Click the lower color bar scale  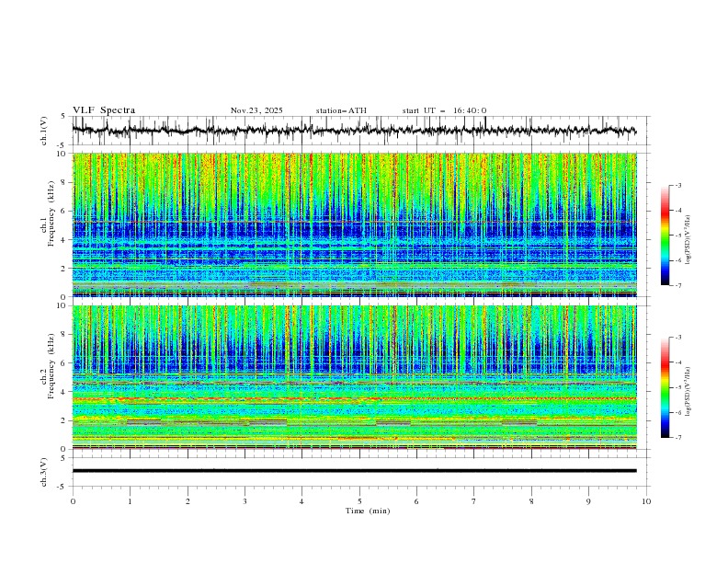pyautogui.click(x=665, y=387)
